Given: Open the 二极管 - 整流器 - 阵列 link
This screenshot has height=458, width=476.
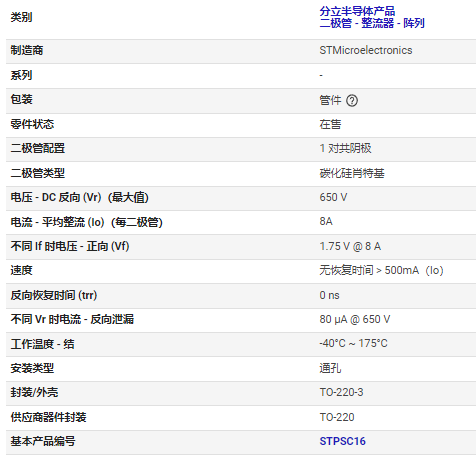Looking at the screenshot, I should [372, 23].
